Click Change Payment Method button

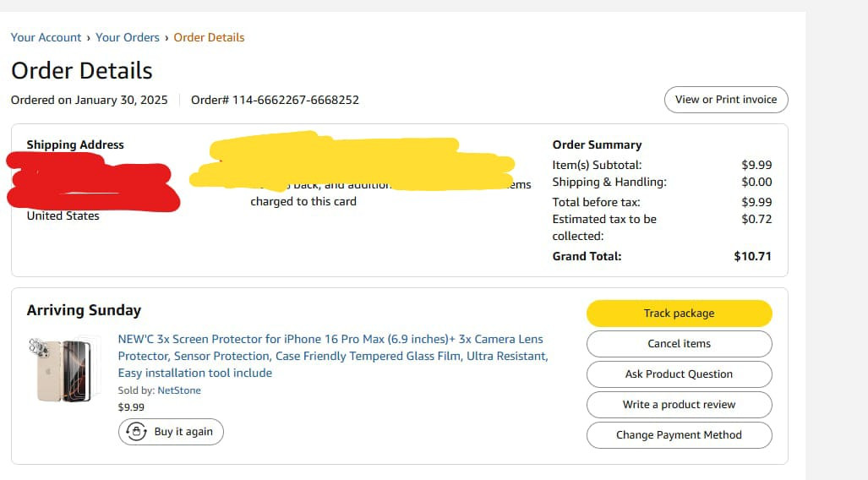pos(679,435)
